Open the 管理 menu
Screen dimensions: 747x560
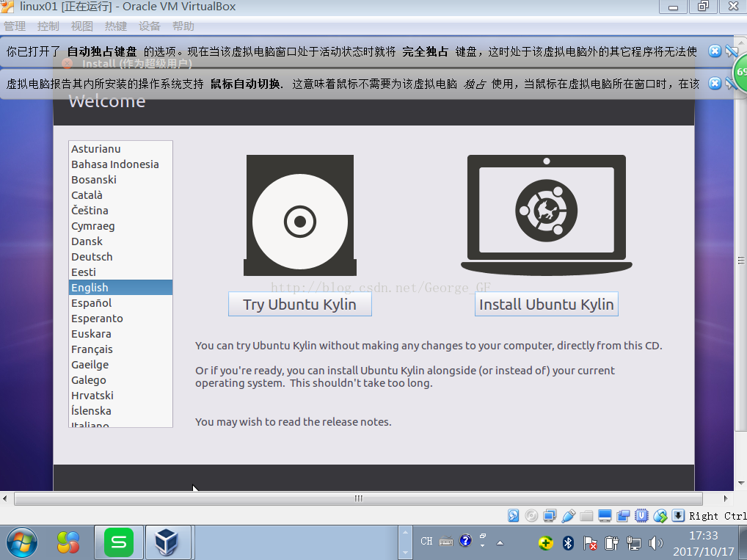[15, 26]
